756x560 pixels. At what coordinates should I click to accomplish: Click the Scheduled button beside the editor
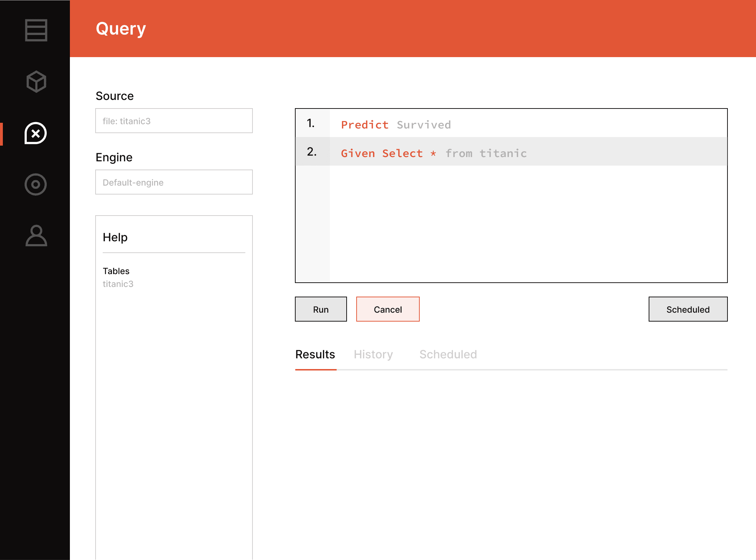tap(688, 309)
